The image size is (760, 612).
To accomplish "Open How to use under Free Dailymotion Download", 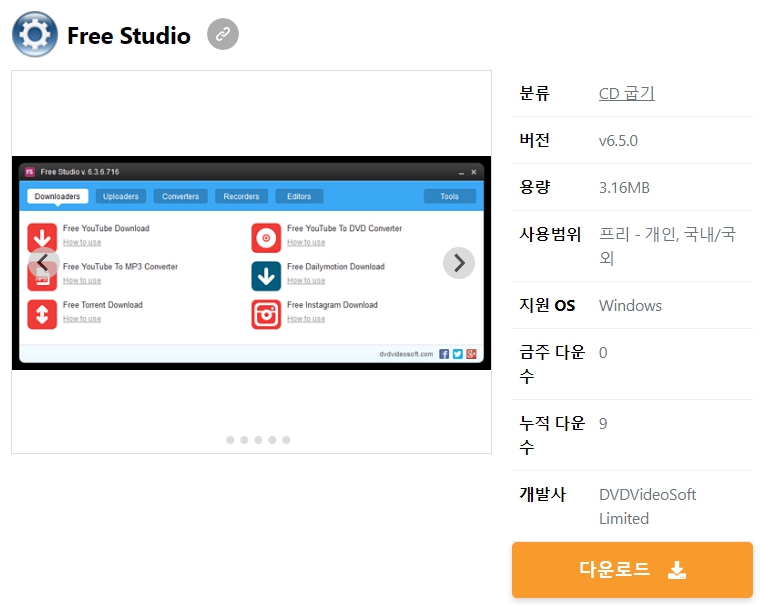I will pos(306,281).
